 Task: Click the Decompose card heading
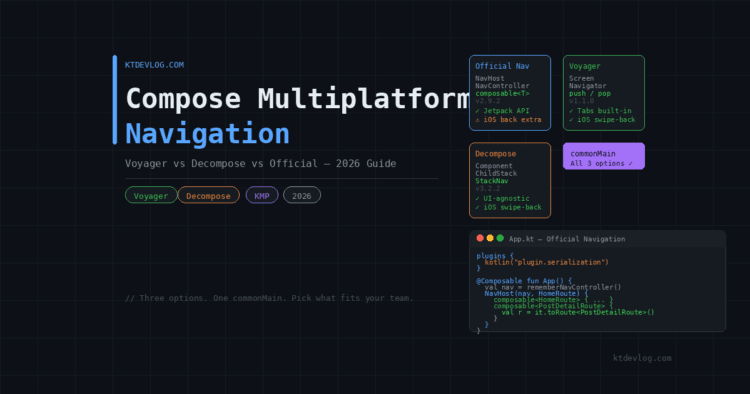(496, 153)
